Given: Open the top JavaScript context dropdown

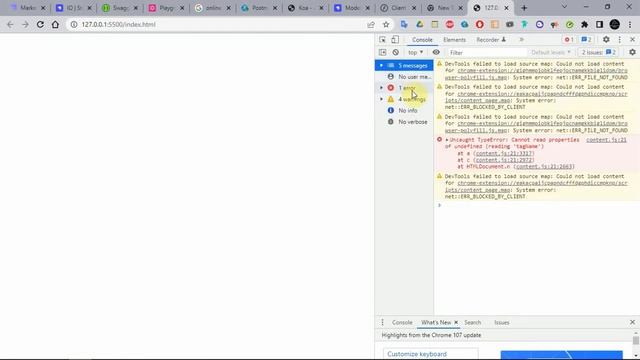Looking at the screenshot, I should click(x=416, y=52).
